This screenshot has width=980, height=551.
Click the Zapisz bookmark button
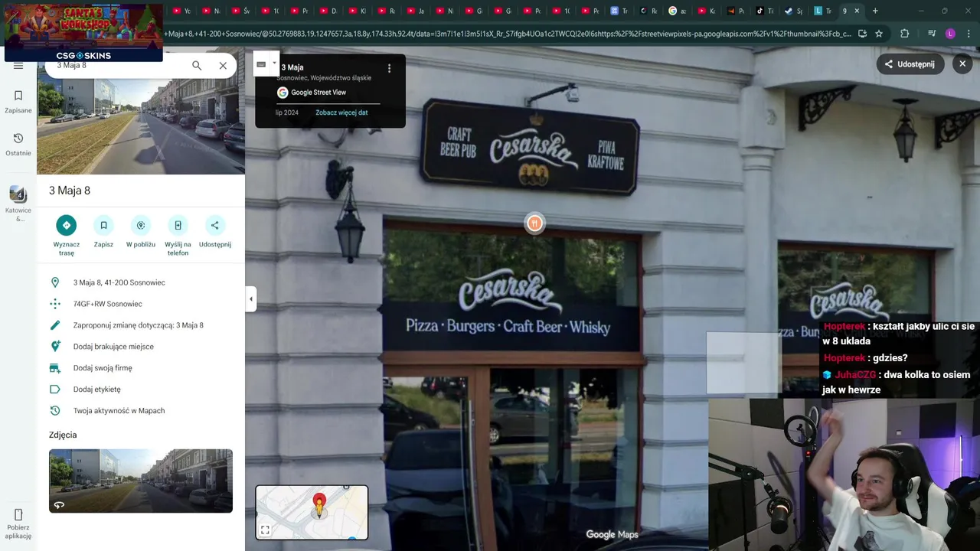click(x=103, y=232)
